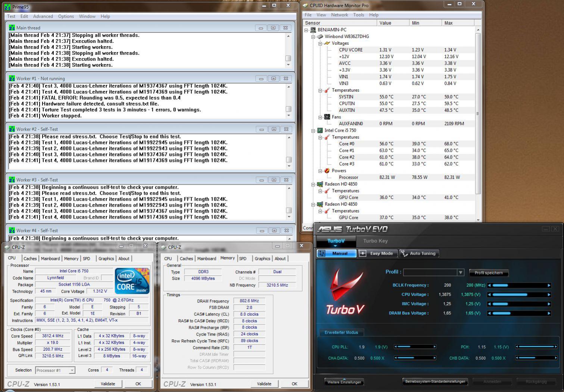This screenshot has height=392, width=564.
Task: Click the Prime95 Main thread window icon
Action: (12, 28)
